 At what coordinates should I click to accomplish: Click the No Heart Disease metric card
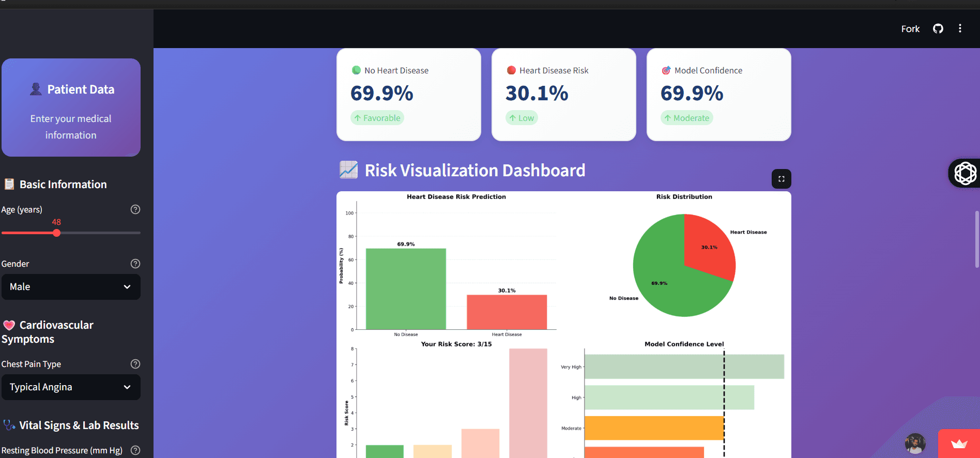coord(408,95)
